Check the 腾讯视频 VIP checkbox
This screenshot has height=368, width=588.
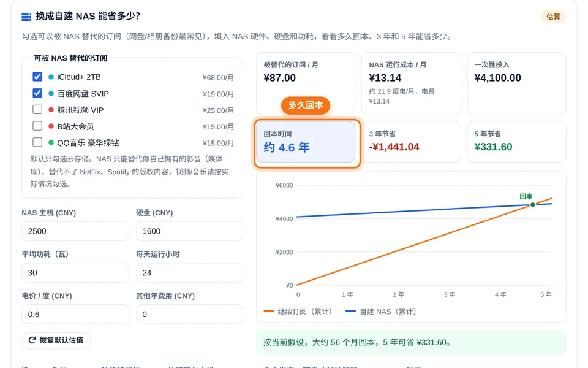37,109
